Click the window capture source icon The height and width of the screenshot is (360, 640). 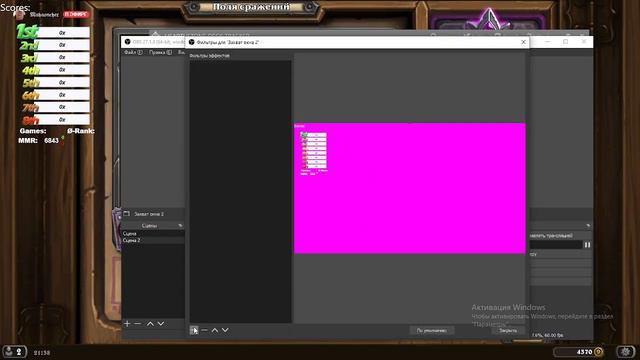click(127, 213)
